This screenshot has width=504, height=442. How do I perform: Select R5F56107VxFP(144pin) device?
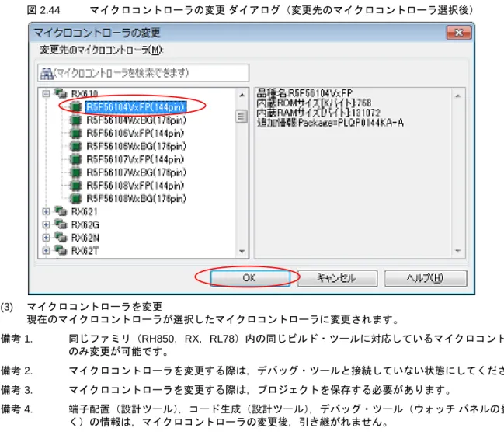coord(135,159)
